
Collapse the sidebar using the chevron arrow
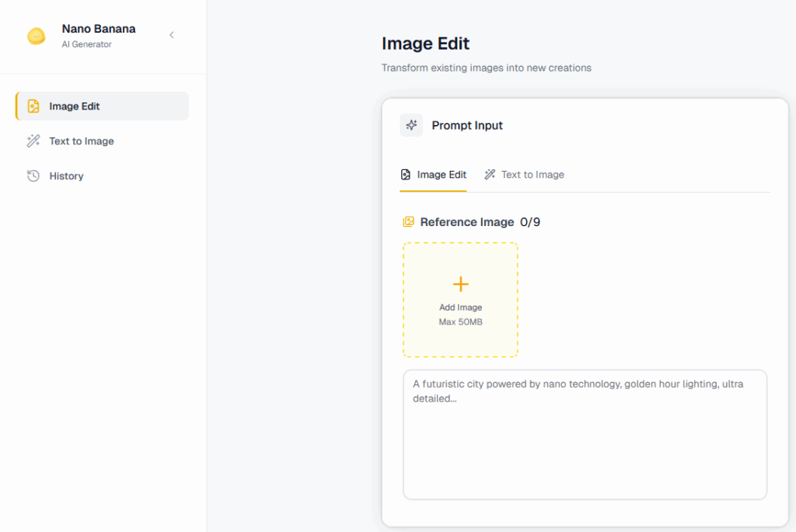click(172, 35)
